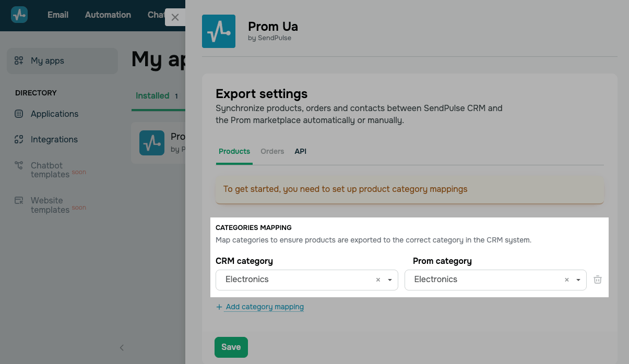This screenshot has height=364, width=629.
Task: Select the Products tab
Action: (234, 151)
